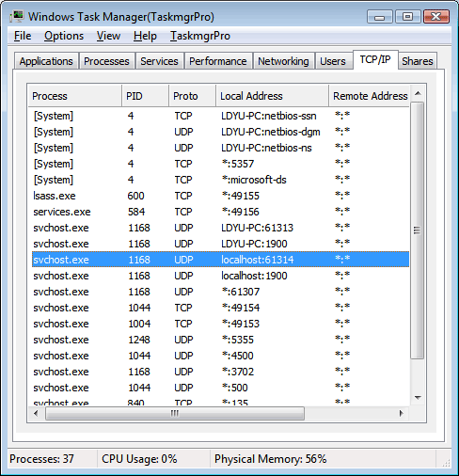
Task: Click PID 1004 cell
Action: (139, 324)
